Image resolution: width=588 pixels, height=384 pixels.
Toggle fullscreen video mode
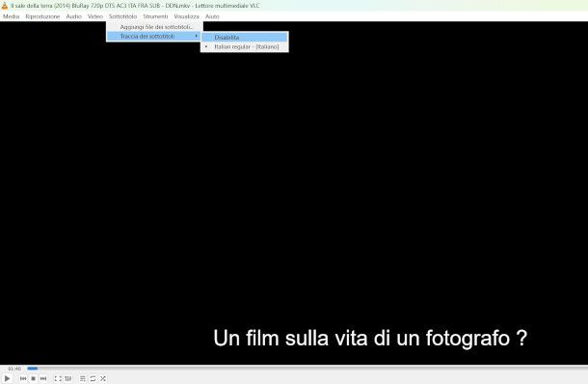(x=58, y=379)
